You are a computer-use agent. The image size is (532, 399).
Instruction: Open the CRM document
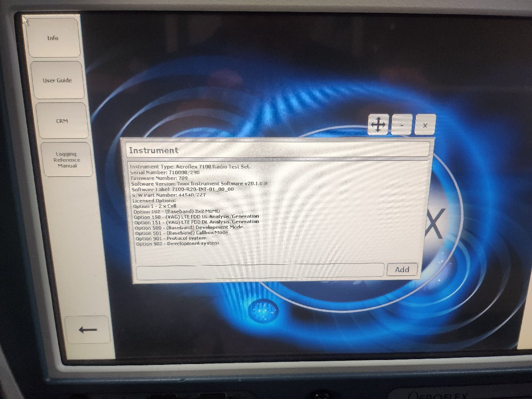[63, 120]
